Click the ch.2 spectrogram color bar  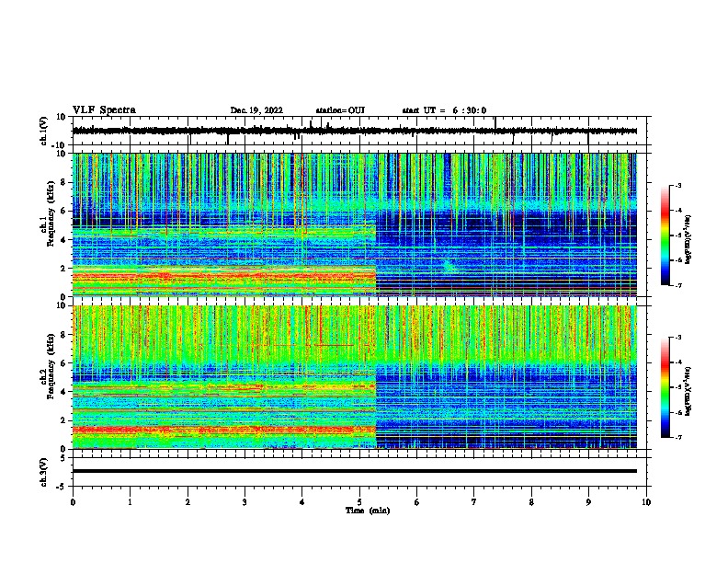(x=665, y=387)
